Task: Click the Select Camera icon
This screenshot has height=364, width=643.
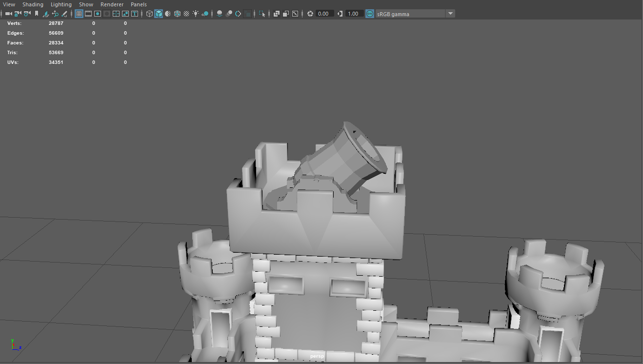Action: pyautogui.click(x=8, y=14)
